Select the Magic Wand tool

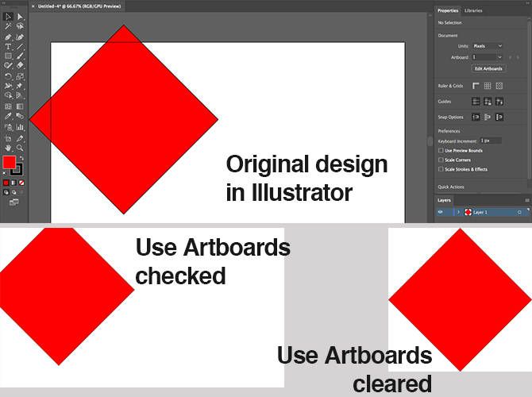(x=8, y=26)
